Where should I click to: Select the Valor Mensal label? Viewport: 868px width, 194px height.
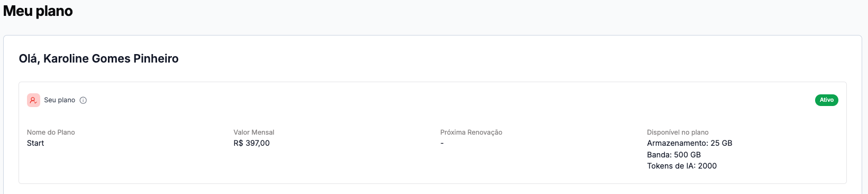(x=254, y=133)
